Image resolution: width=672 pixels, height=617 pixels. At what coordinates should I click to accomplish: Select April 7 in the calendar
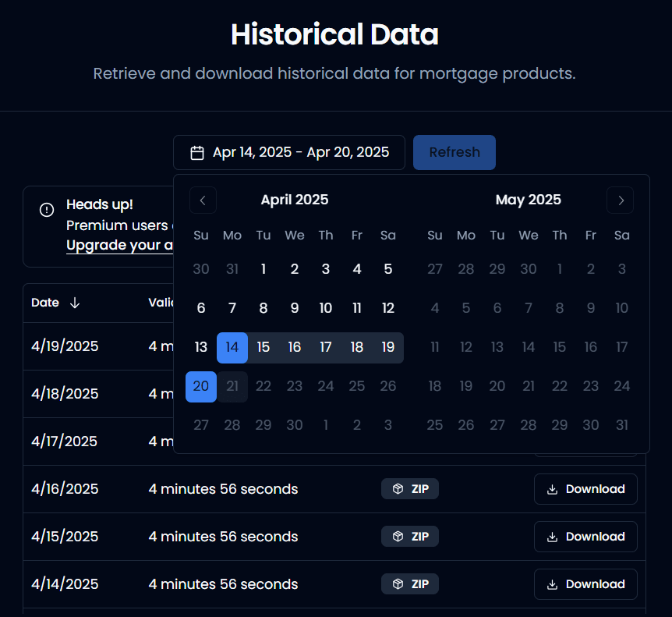coord(232,308)
